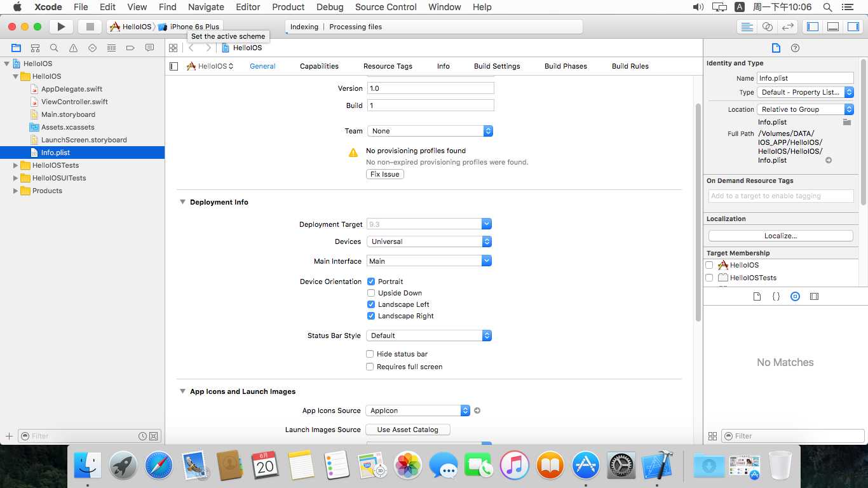Open the Test navigator
The height and width of the screenshot is (488, 868).
point(92,48)
